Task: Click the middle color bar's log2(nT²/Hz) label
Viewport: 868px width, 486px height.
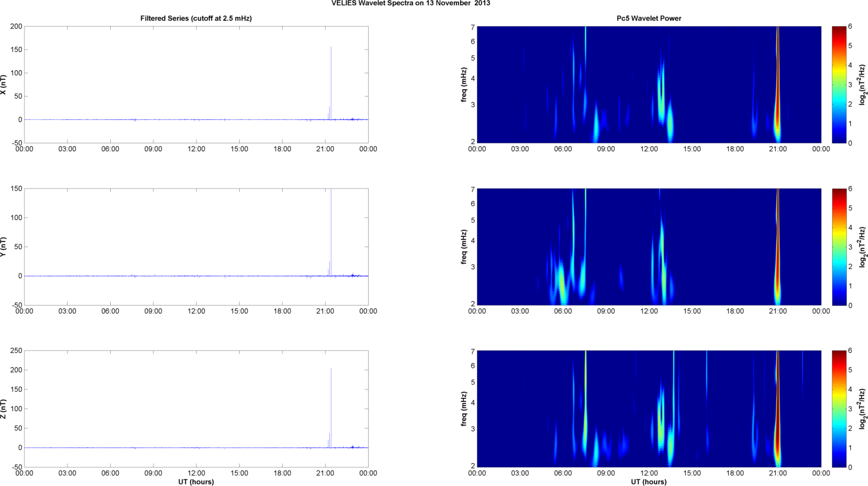Action: coord(862,247)
